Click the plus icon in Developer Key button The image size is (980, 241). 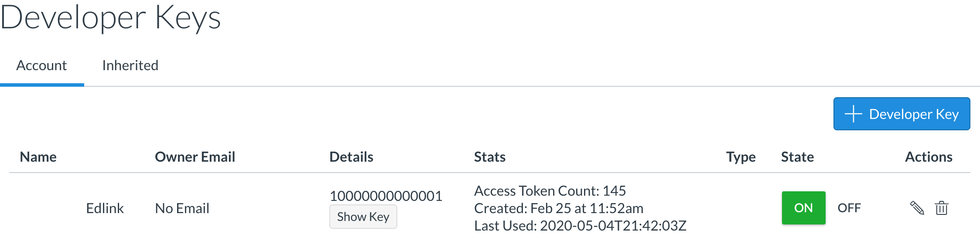(854, 114)
